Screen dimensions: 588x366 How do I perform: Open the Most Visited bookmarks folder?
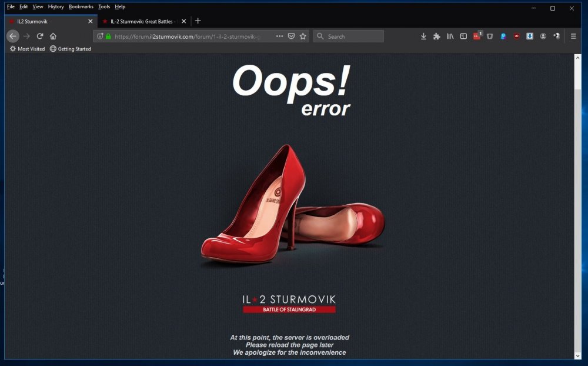(x=27, y=49)
